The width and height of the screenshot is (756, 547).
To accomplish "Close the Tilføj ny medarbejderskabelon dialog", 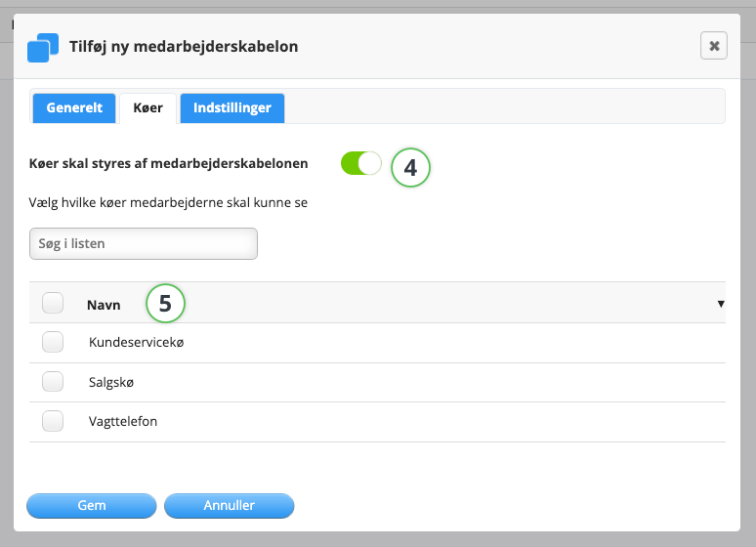I will pyautogui.click(x=714, y=46).
